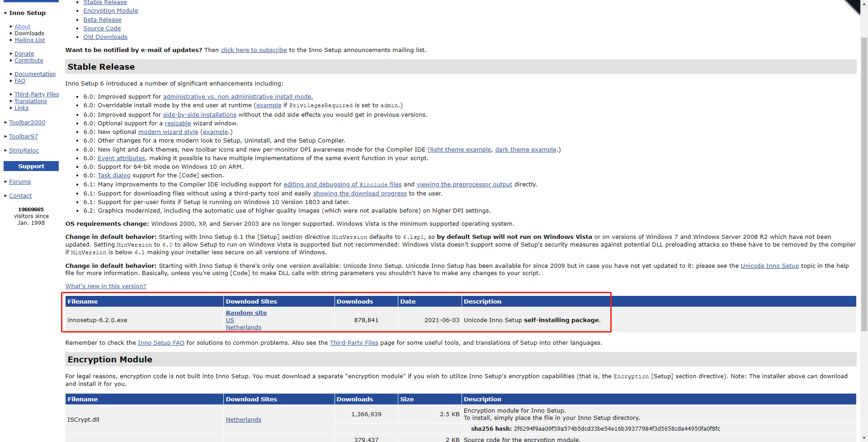
Task: Open the Links sidebar entry
Action: pyautogui.click(x=21, y=108)
